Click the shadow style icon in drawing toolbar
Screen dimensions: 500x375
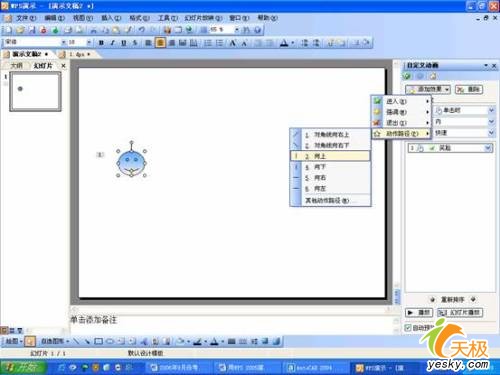tap(265, 341)
